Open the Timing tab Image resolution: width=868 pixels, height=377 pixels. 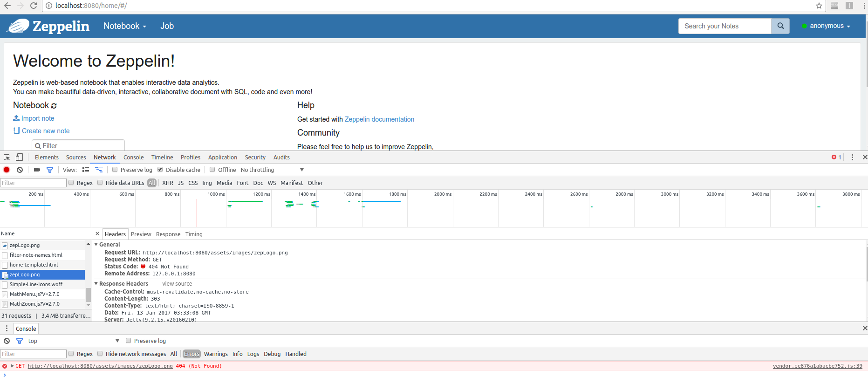[x=194, y=234]
